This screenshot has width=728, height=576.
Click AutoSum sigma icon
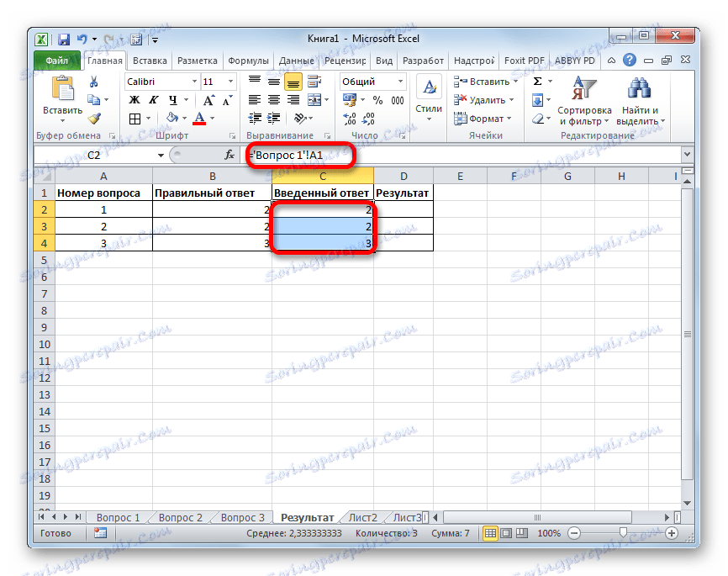(538, 82)
